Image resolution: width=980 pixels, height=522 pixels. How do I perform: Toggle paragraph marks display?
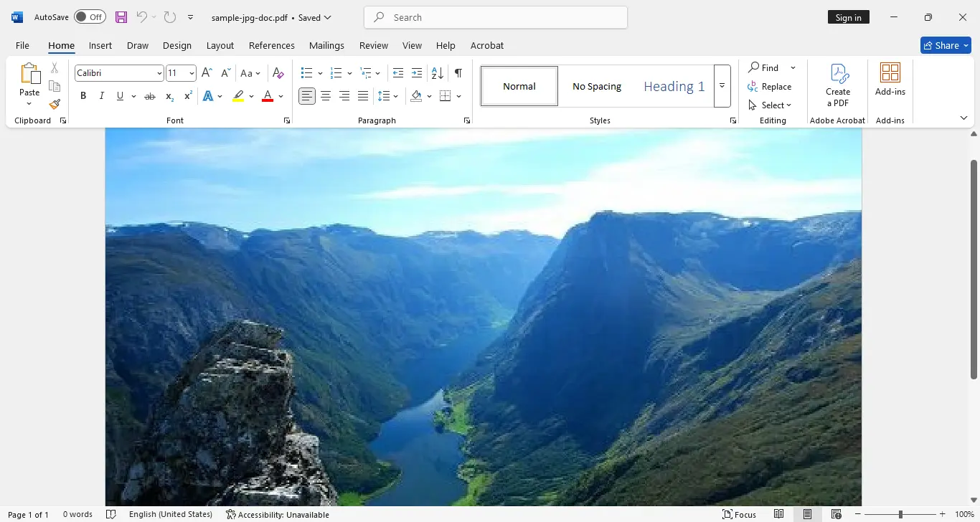pyautogui.click(x=458, y=73)
